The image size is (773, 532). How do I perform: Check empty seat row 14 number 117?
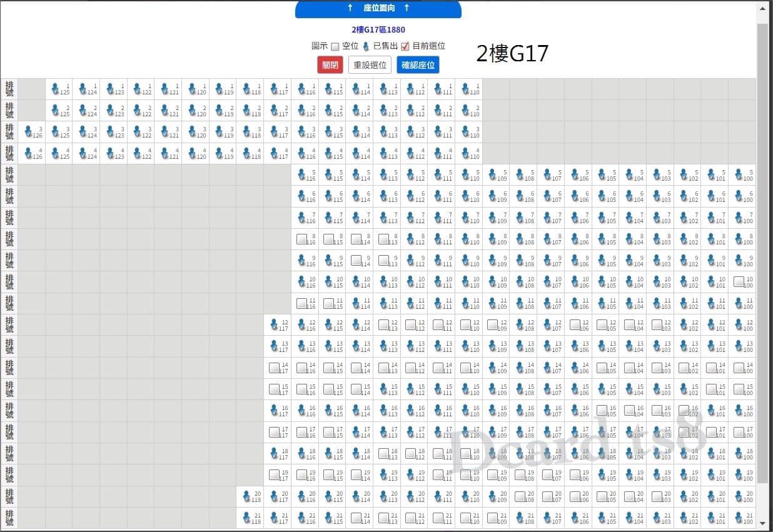click(274, 368)
